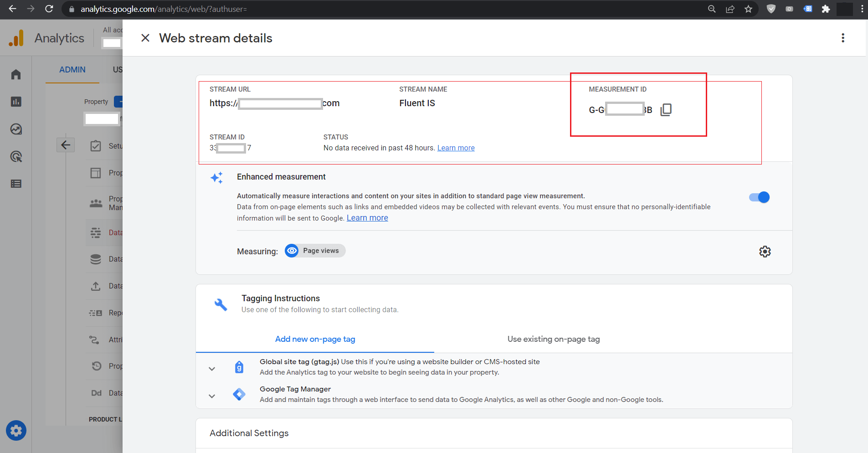The height and width of the screenshot is (453, 868).
Task: Click the Page views measuring chip
Action: (315, 251)
